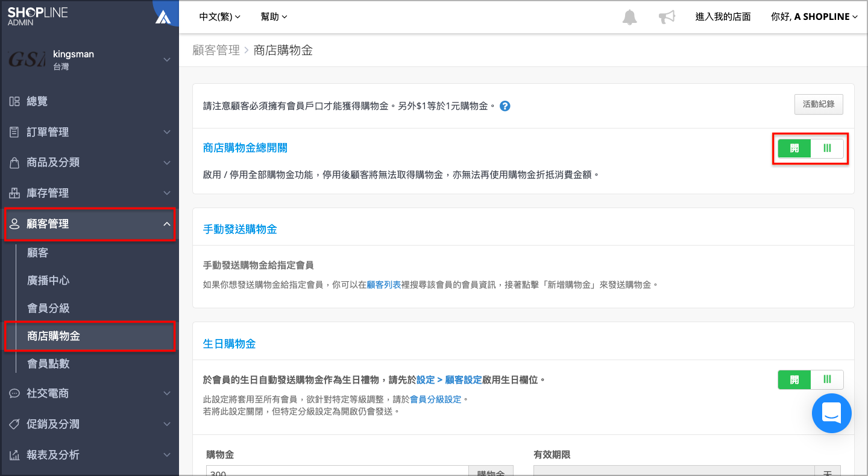Click the blue help question mark icon
The height and width of the screenshot is (476, 868).
coord(505,106)
